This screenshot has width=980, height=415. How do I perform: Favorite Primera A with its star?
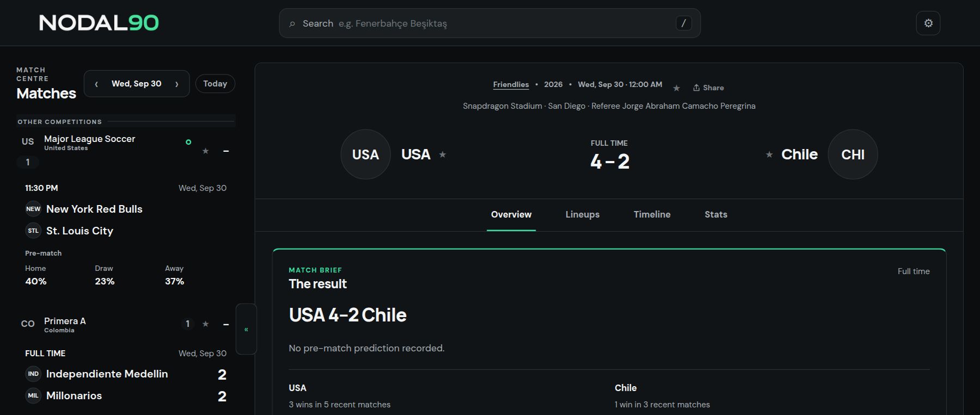point(205,324)
